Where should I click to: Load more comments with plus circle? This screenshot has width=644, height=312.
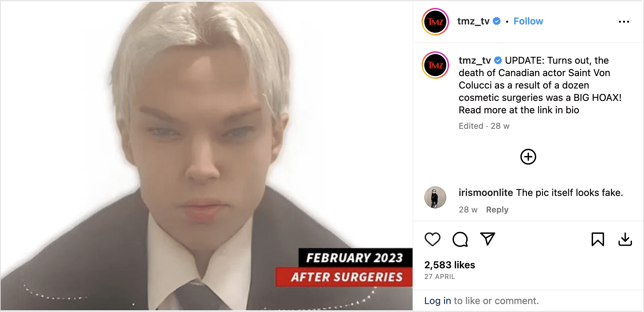click(528, 157)
